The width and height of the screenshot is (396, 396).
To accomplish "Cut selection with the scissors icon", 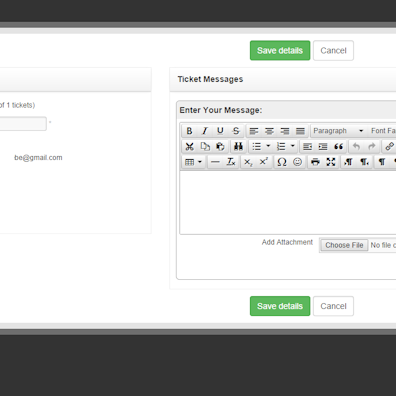I will click(189, 146).
